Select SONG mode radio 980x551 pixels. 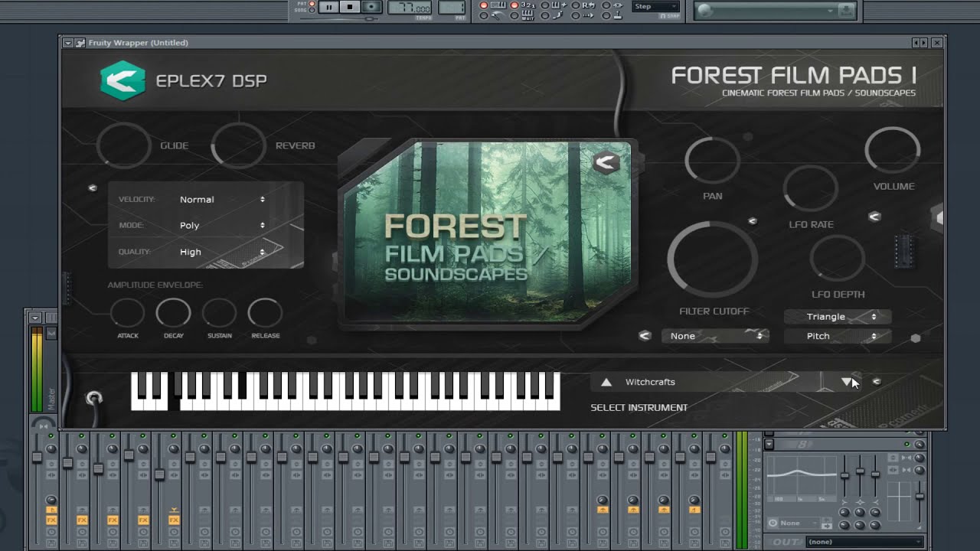point(312,11)
